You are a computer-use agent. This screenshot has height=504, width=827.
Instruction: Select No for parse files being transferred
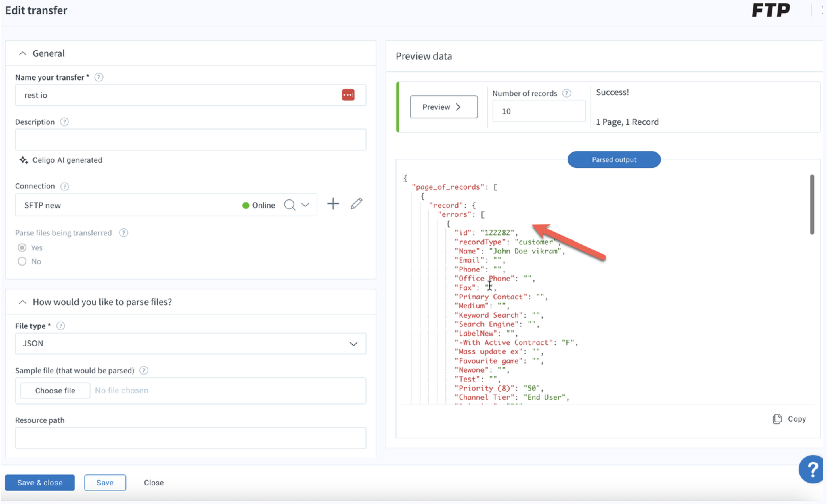(x=22, y=261)
